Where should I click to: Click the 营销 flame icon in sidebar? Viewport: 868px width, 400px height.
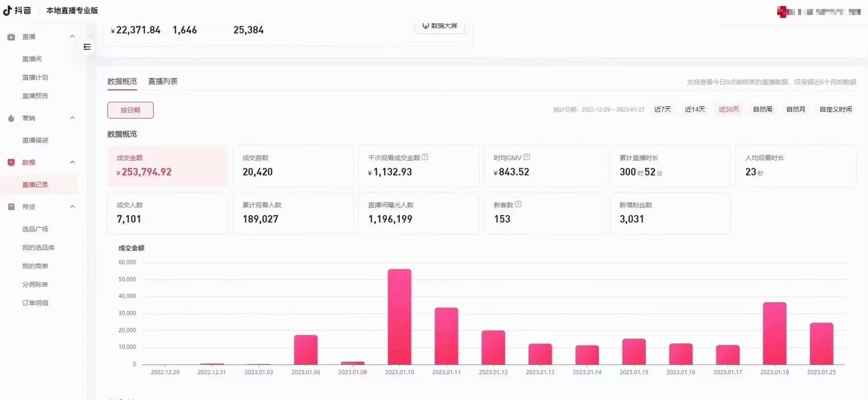tap(11, 118)
